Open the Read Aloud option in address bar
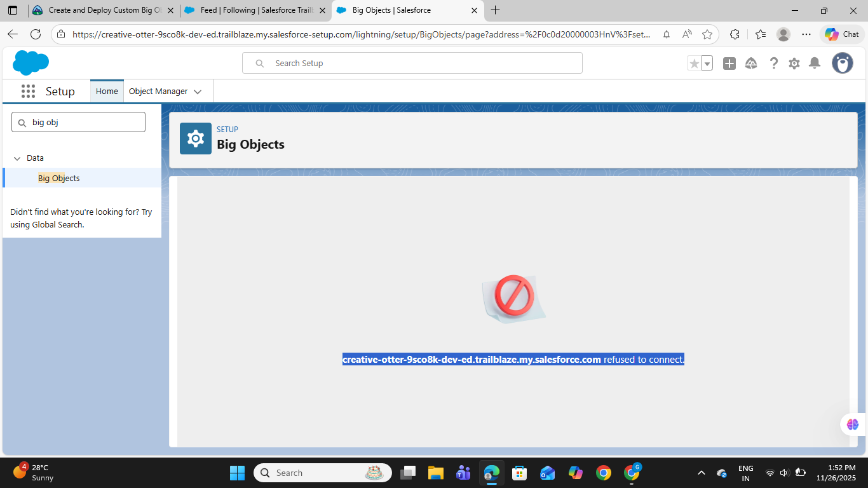 click(x=687, y=34)
